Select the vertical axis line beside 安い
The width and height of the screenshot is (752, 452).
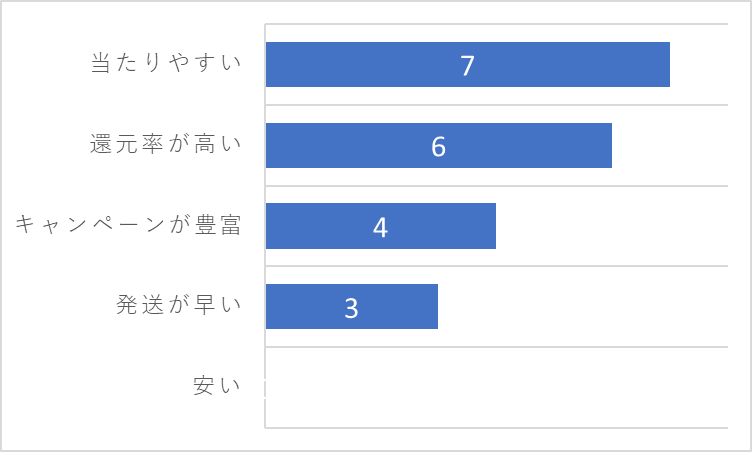pyautogui.click(x=265, y=387)
